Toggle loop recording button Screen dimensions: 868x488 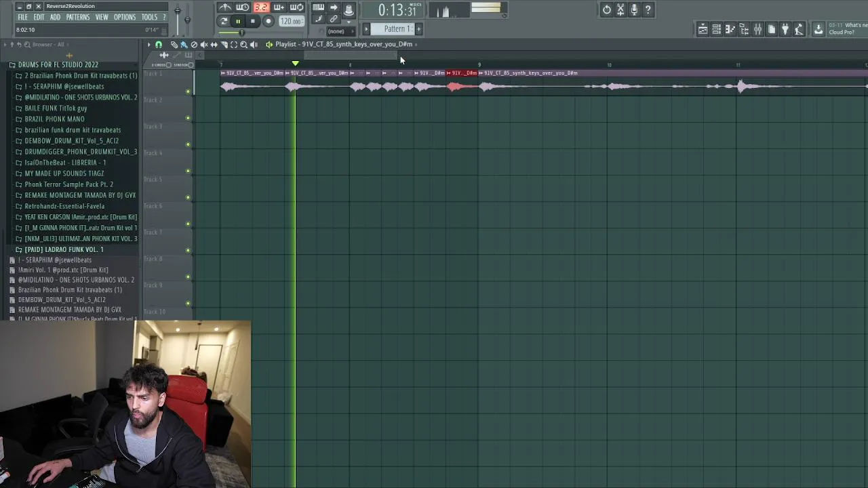coord(296,8)
